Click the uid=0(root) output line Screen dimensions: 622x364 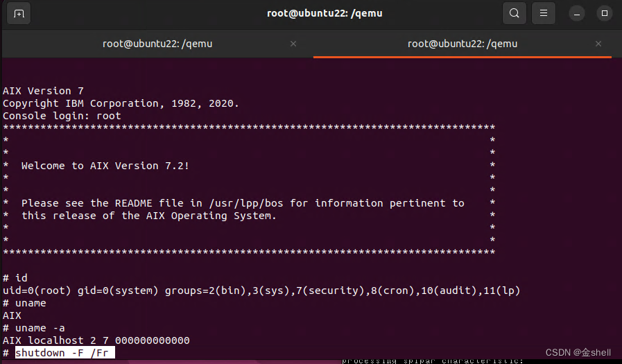(x=261, y=291)
